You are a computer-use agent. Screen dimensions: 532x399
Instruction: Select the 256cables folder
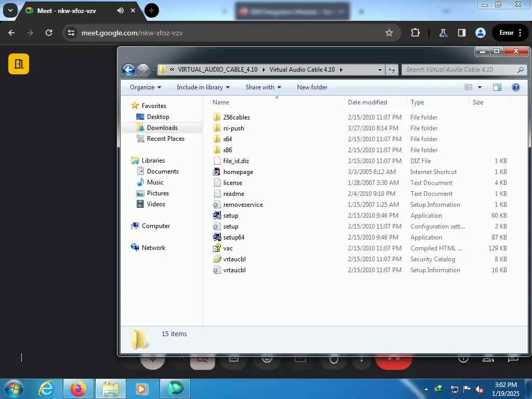pos(236,117)
